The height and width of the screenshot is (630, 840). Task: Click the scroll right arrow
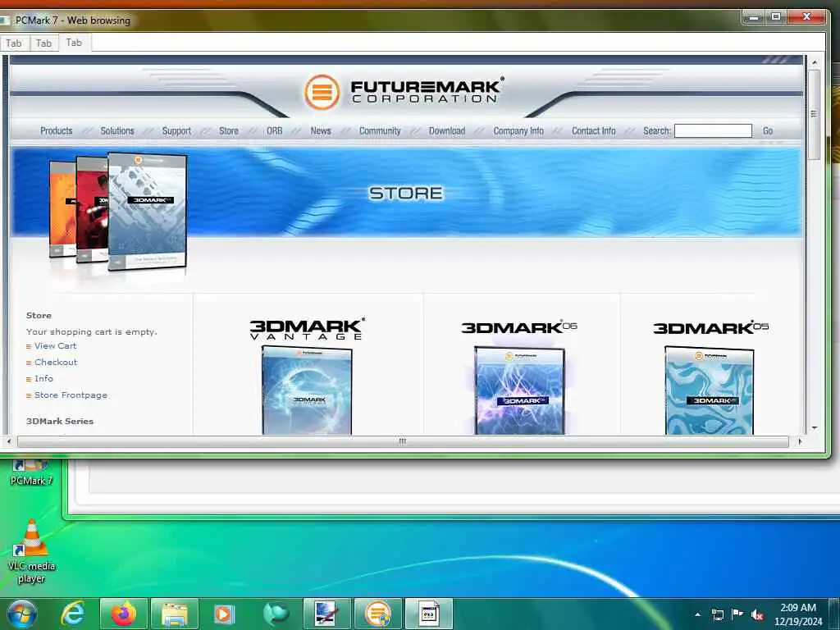(x=800, y=441)
